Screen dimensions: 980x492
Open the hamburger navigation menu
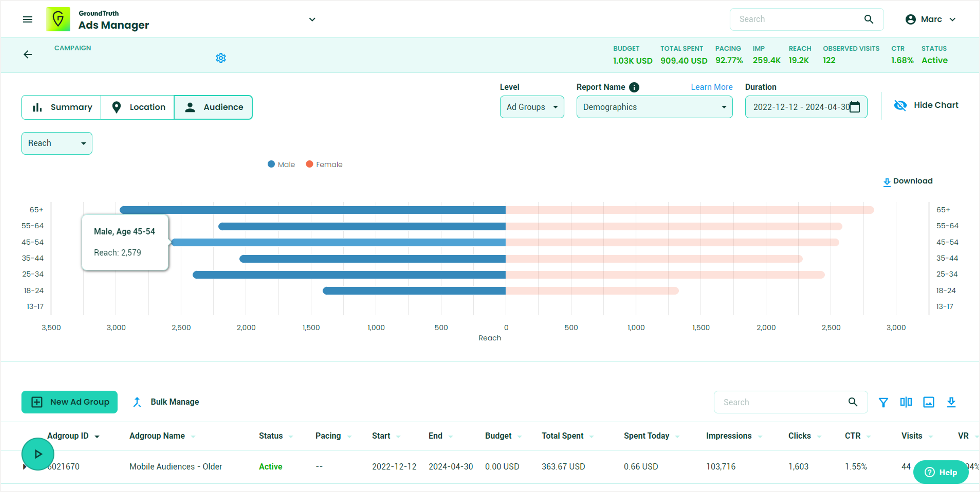point(27,19)
